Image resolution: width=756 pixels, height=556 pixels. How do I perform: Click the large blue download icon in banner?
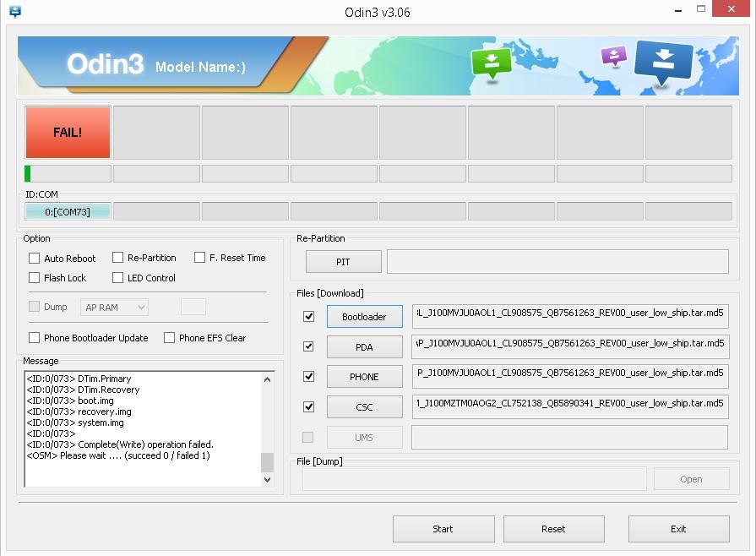coord(663,62)
